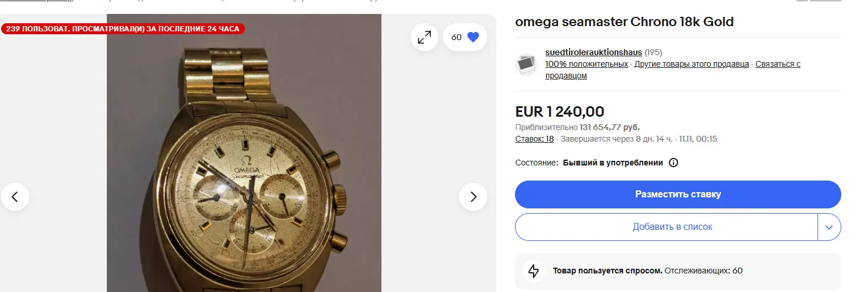Click the seller avatar icon
Viewport: 868px width, 292px height.
(527, 64)
